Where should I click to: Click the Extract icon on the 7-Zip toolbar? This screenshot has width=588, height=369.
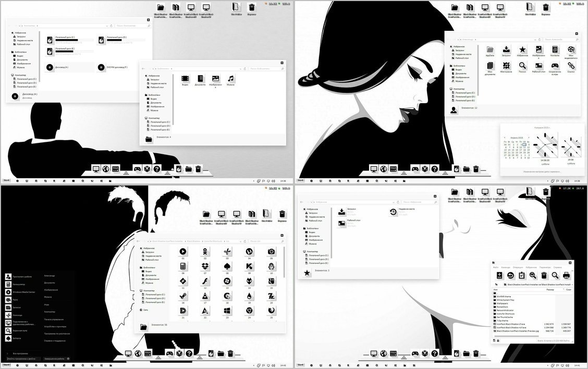point(511,275)
